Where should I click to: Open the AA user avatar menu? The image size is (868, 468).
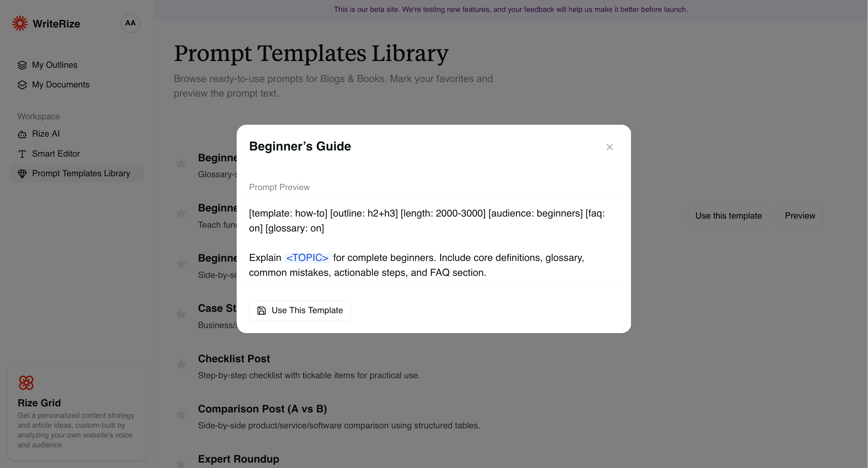[130, 23]
